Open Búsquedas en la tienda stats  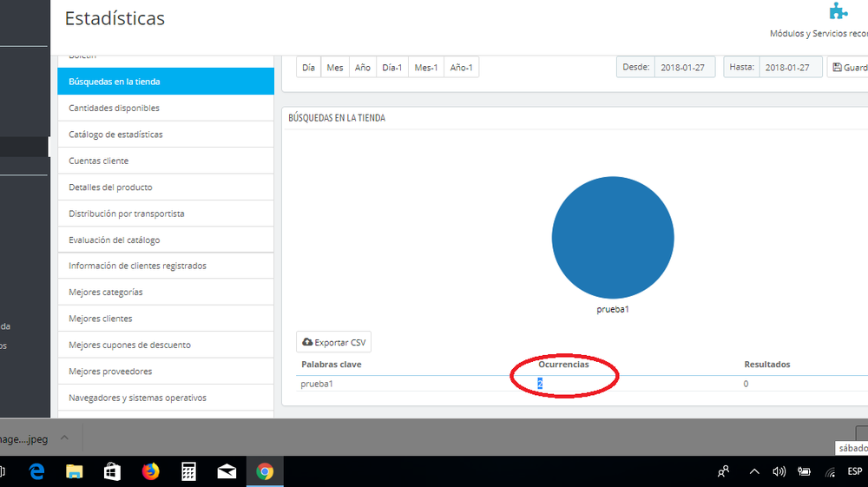pyautogui.click(x=166, y=82)
